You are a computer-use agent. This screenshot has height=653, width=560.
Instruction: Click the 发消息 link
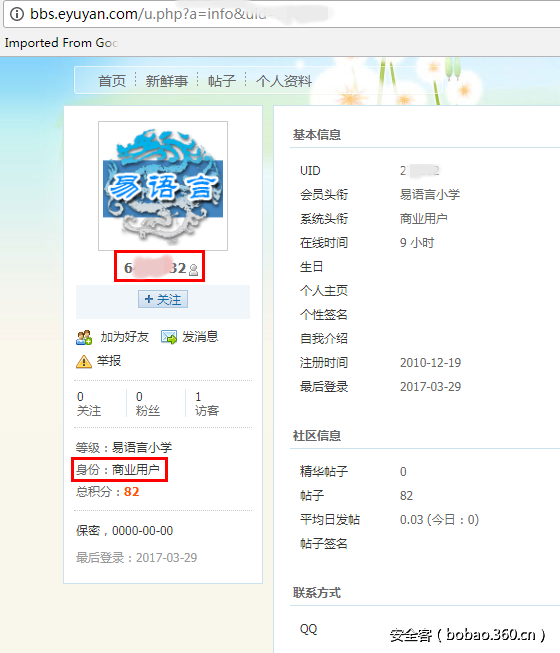click(200, 336)
